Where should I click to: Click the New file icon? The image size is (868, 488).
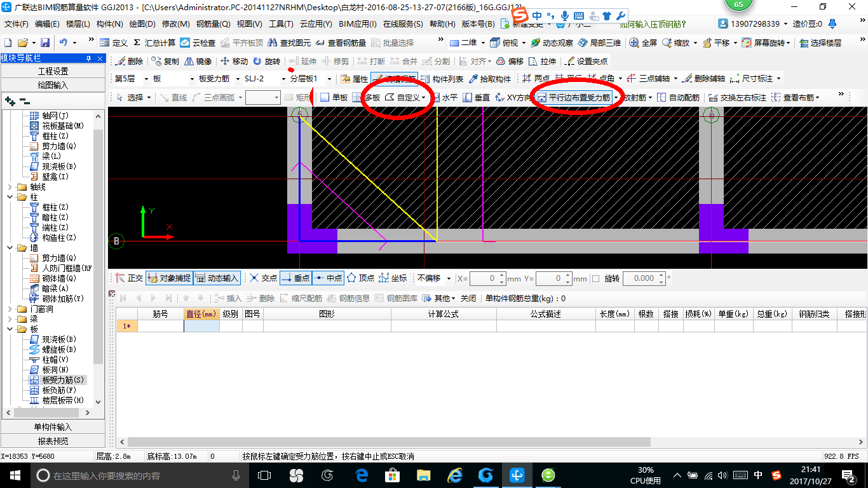(8, 43)
